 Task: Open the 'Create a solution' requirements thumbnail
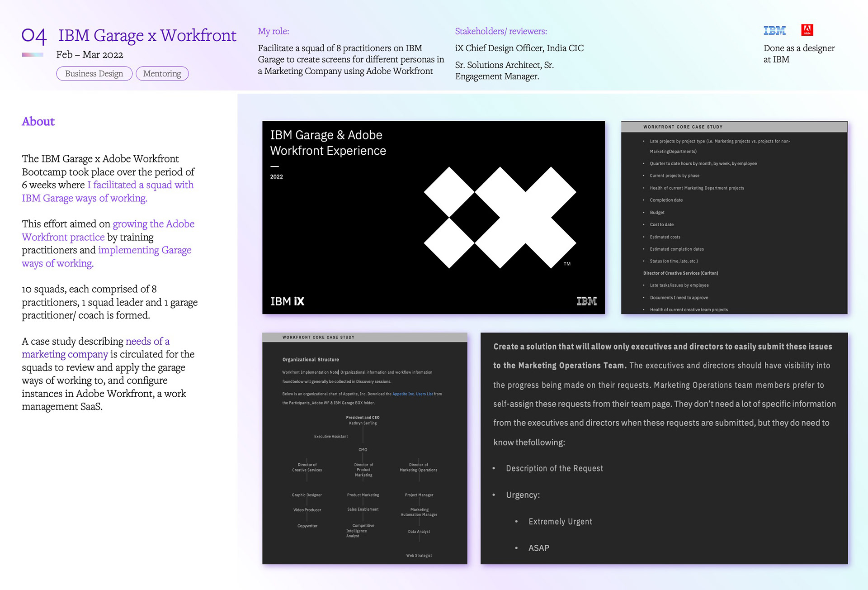664,448
